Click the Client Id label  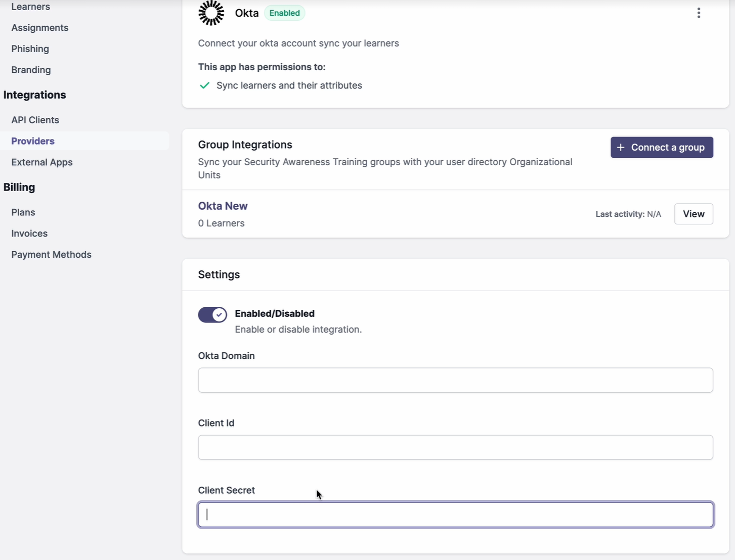[x=217, y=423]
